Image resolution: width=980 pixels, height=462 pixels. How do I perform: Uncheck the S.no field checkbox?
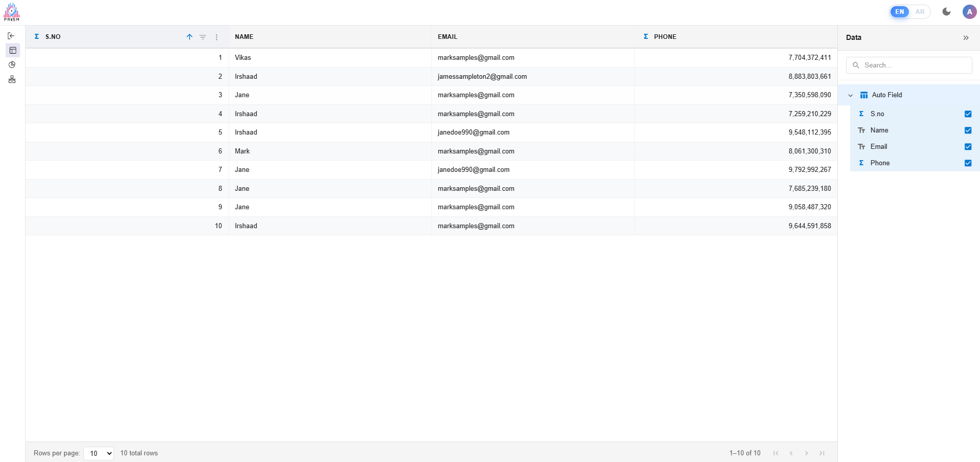(968, 114)
